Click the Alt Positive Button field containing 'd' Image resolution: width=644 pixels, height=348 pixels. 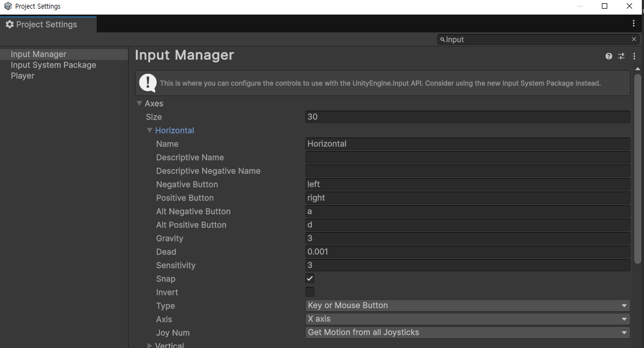(x=467, y=225)
